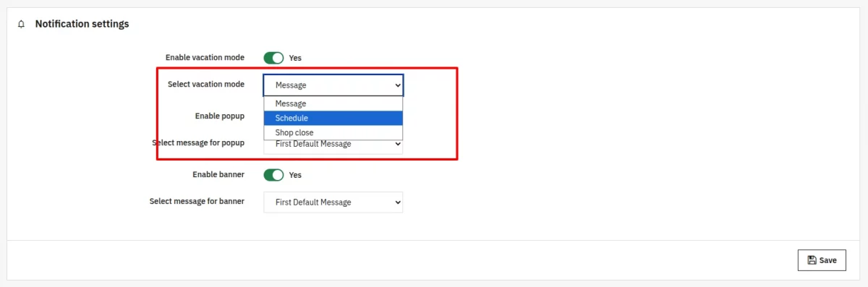868x287 pixels.
Task: Click the Enable popup label
Action: pyautogui.click(x=220, y=116)
